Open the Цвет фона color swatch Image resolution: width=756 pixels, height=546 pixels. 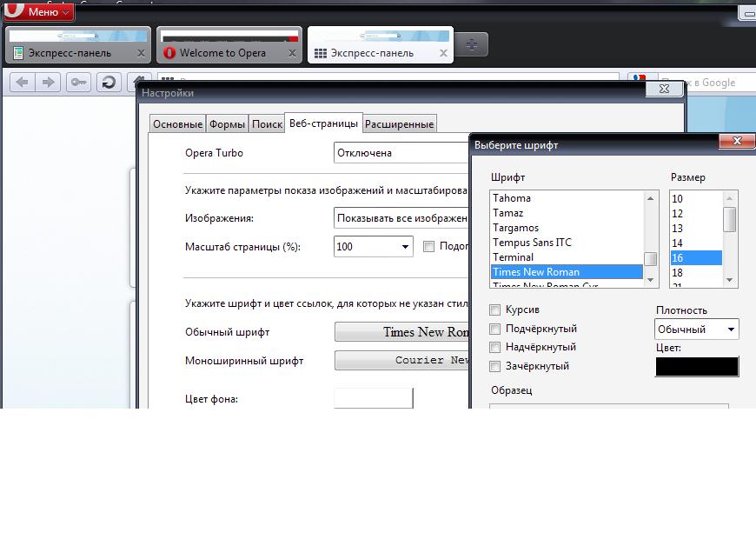pos(374,398)
